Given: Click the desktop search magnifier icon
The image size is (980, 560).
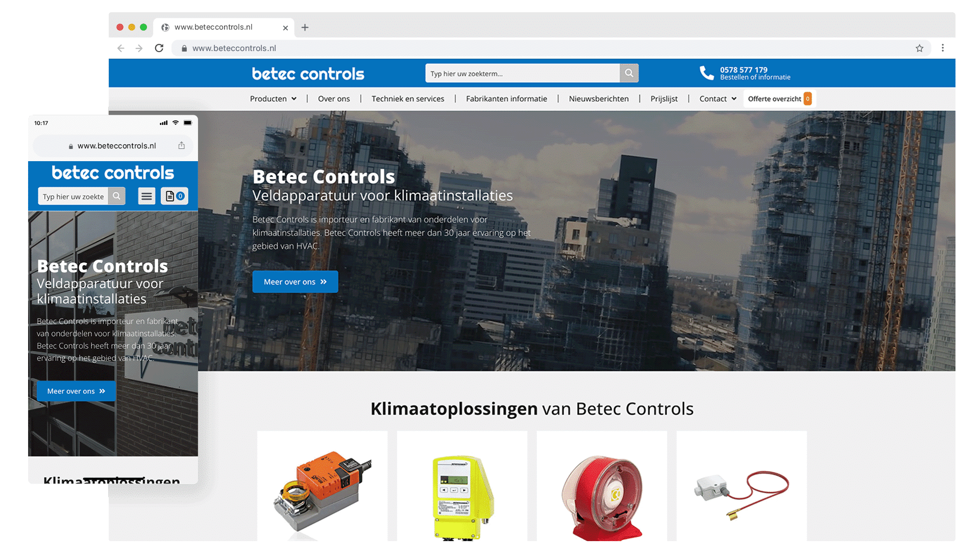Looking at the screenshot, I should 629,73.
